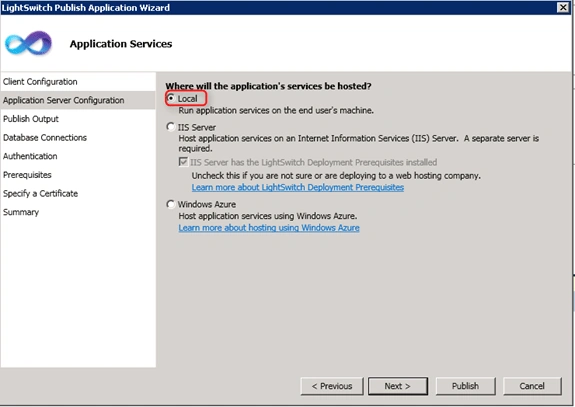The image size is (575, 407).
Task: Click the Next button
Action: coord(398,386)
